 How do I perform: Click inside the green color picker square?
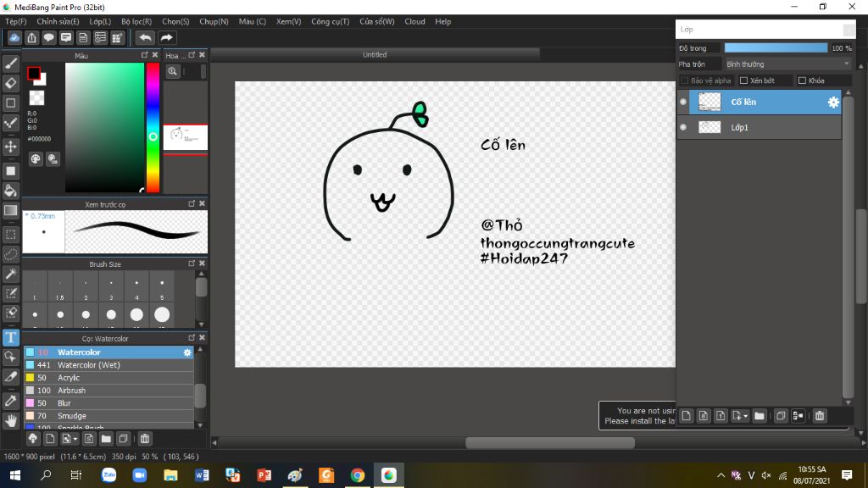[x=104, y=127]
